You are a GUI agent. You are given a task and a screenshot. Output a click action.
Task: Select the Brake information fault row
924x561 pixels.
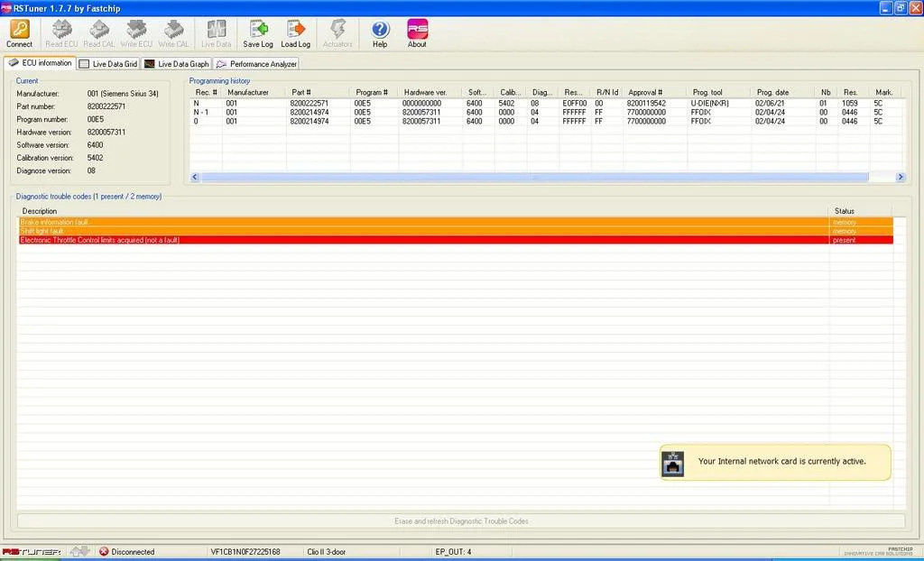click(x=456, y=222)
